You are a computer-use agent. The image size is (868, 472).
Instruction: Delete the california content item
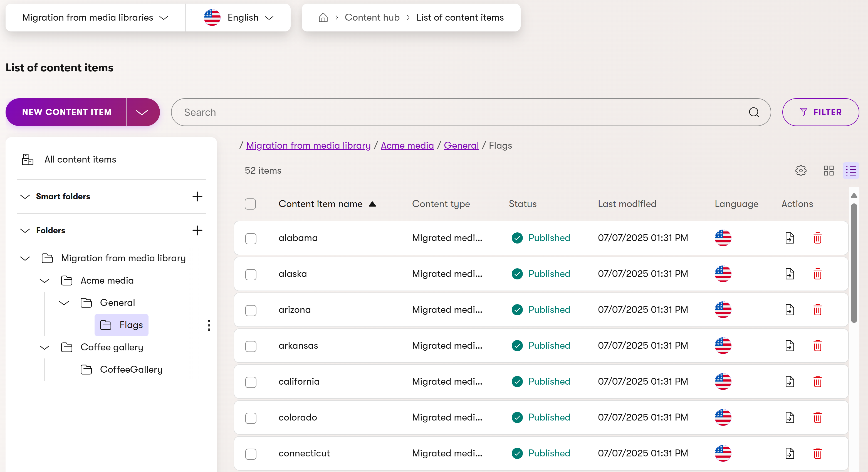pyautogui.click(x=817, y=382)
